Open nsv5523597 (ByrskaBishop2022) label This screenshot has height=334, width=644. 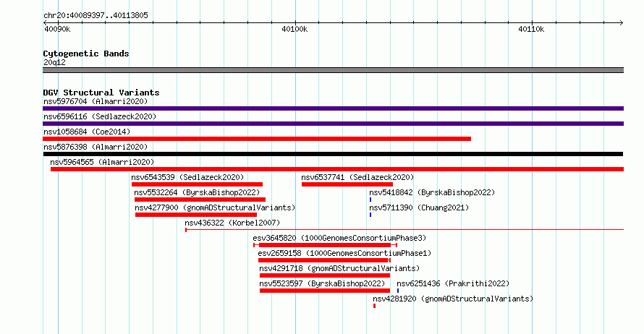point(323,283)
